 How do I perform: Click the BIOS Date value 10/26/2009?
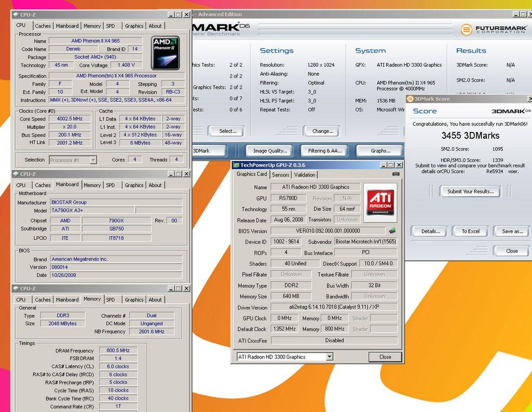point(116,275)
